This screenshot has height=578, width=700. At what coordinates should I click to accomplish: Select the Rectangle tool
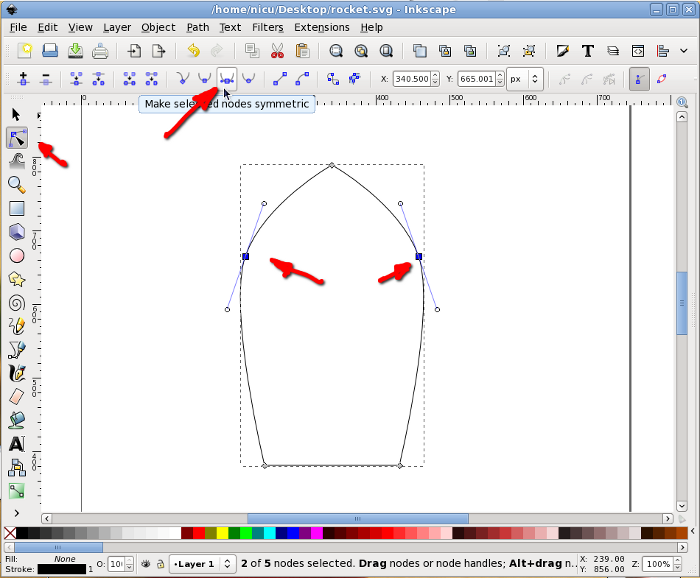click(17, 208)
